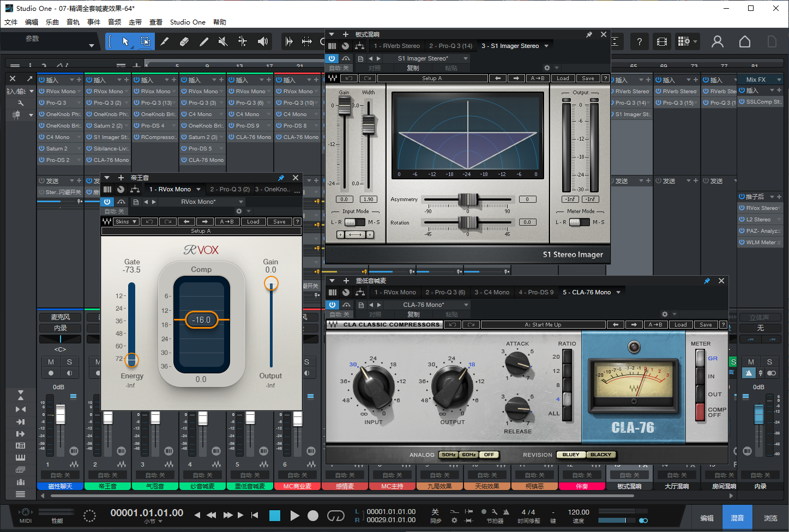This screenshot has width=789, height=532.
Task: Select the Arrow tool in the toolbar
Action: [x=125, y=41]
